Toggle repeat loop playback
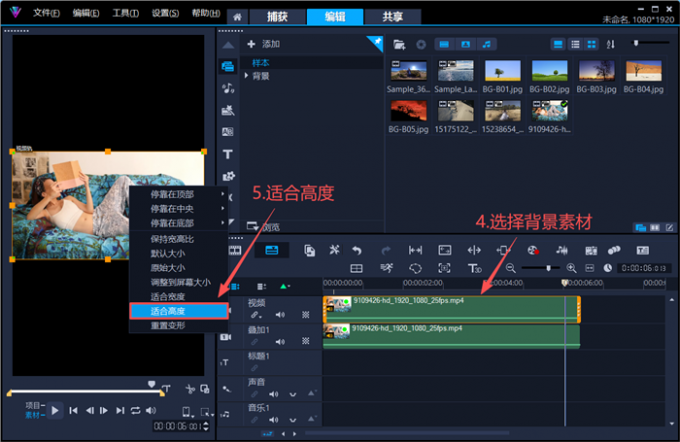The image size is (680, 442). (135, 410)
